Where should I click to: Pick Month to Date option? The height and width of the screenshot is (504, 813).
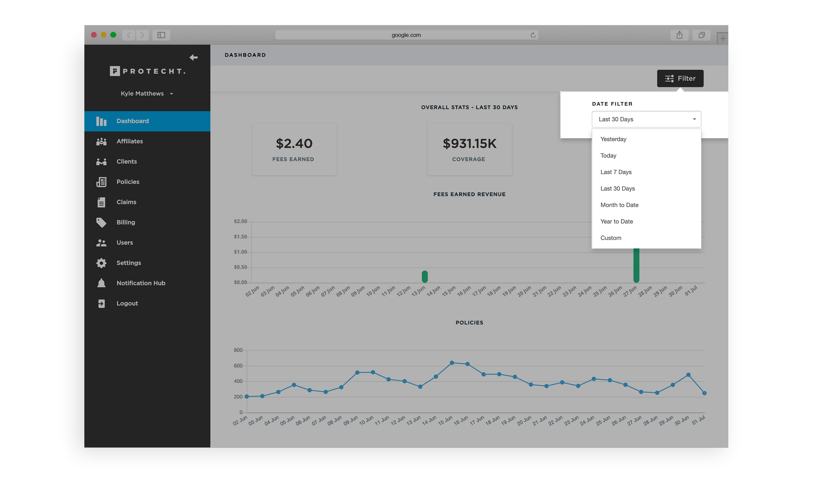(619, 205)
